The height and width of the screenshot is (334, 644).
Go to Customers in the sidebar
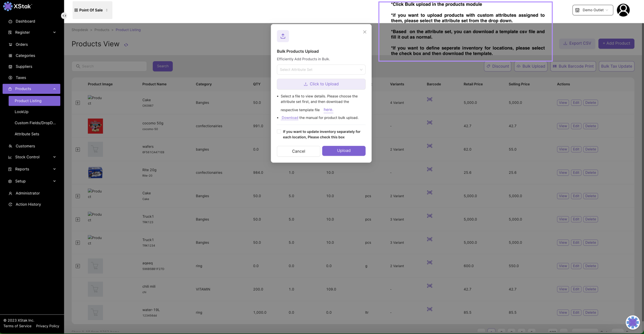[25, 146]
